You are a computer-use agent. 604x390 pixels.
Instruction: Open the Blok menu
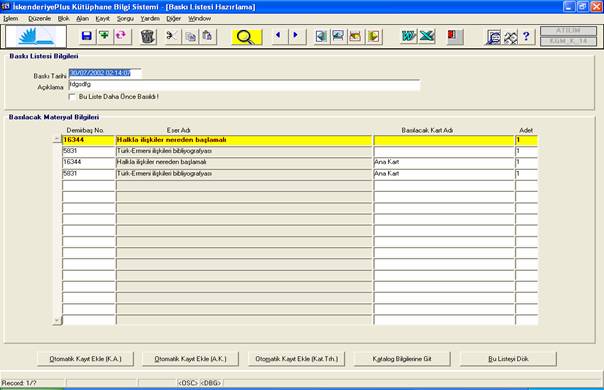[x=64, y=18]
